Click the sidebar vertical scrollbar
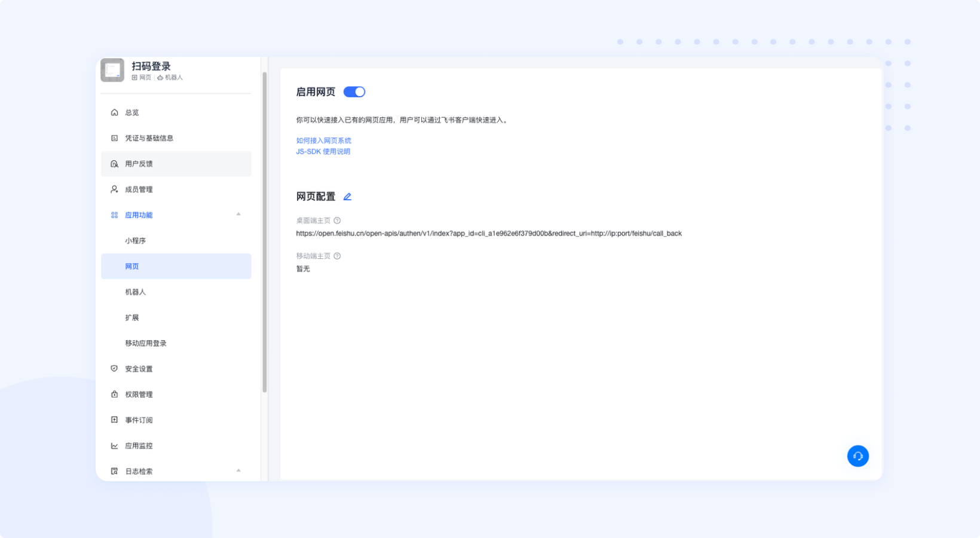This screenshot has height=538, width=980. 264,233
